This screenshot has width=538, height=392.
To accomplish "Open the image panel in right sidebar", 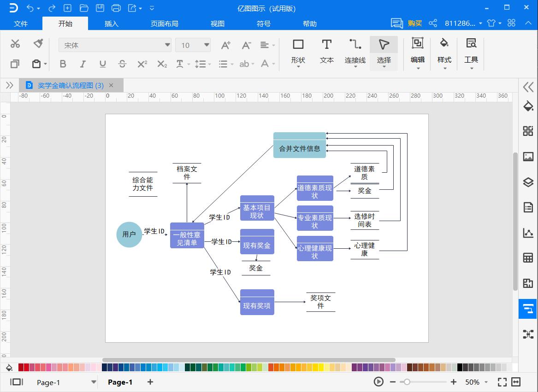I will click(x=528, y=157).
